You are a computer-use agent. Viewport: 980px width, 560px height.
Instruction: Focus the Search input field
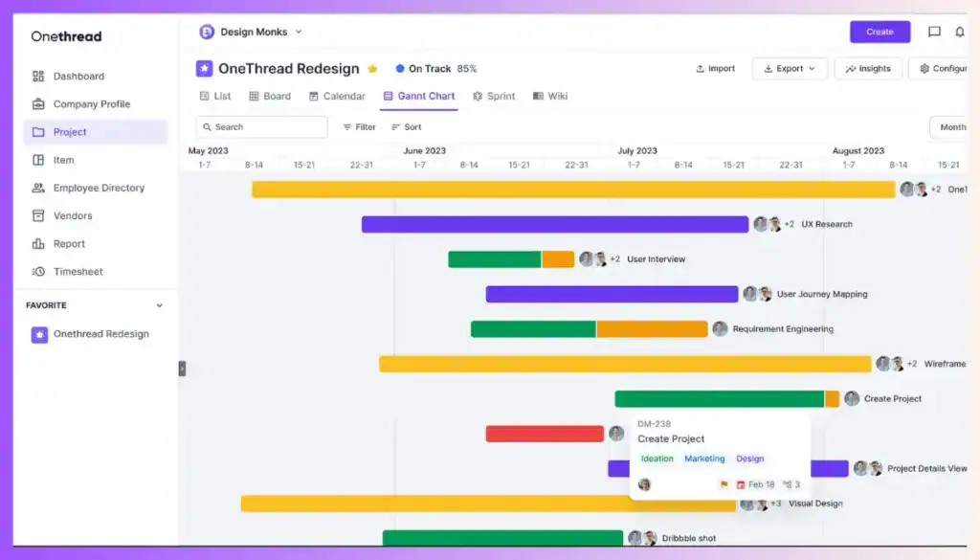262,127
